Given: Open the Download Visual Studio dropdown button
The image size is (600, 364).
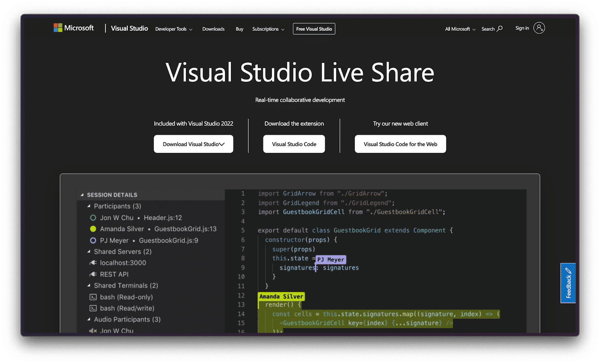Looking at the screenshot, I should click(x=193, y=144).
